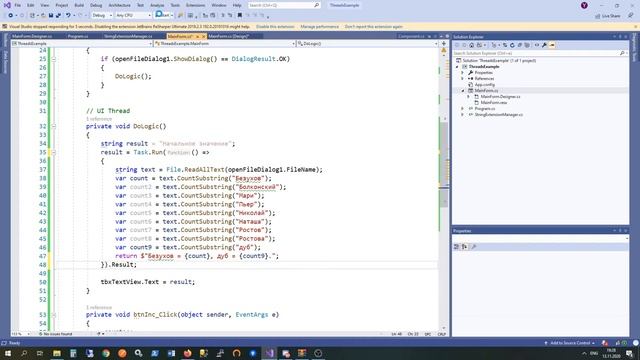640x360 pixels.
Task: Open the ThreadsExample project navigation dropdown
Action: point(82,43)
